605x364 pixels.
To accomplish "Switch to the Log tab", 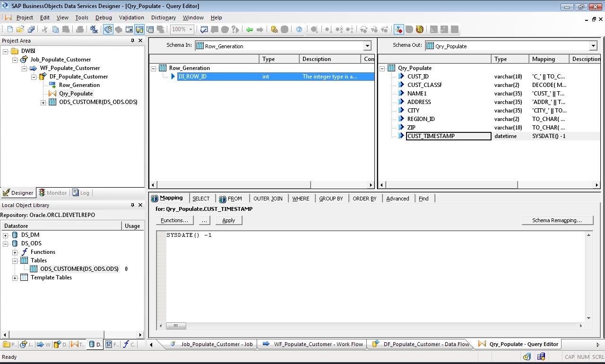I will click(80, 193).
